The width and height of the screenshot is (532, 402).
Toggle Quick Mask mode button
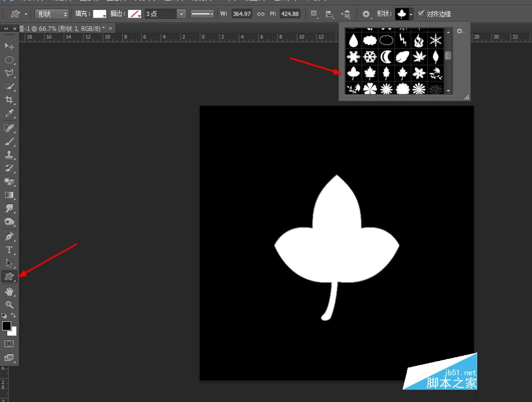coord(9,343)
